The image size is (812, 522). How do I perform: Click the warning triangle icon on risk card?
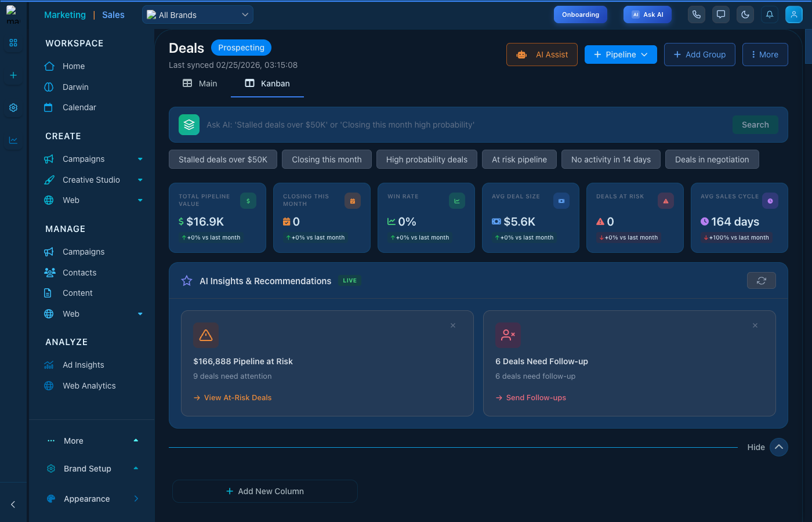tap(206, 335)
